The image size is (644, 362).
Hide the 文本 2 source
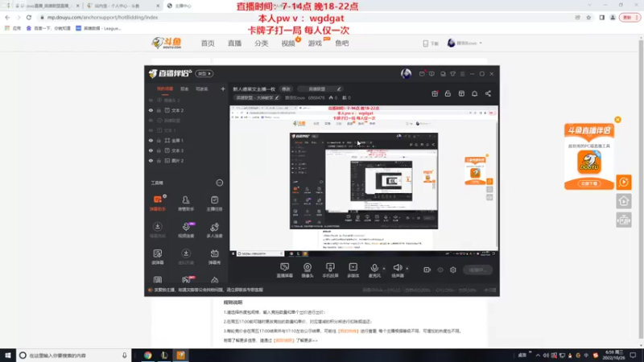click(151, 110)
